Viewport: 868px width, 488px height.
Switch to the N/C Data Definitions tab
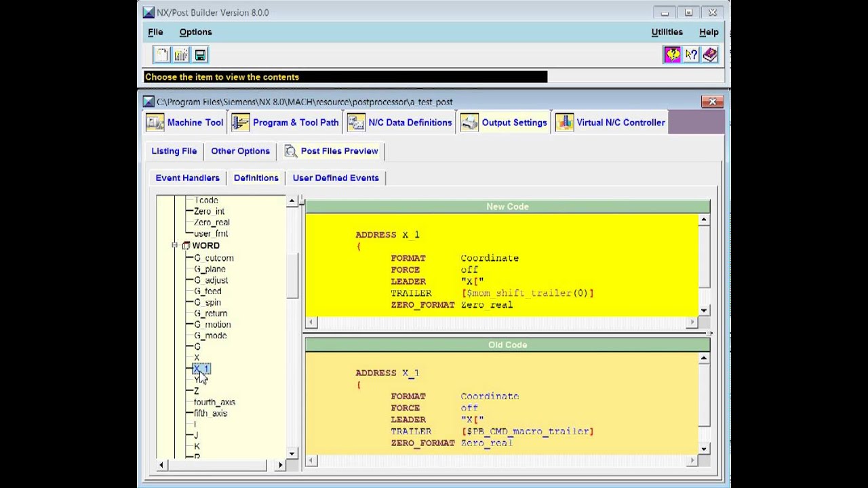(x=400, y=123)
